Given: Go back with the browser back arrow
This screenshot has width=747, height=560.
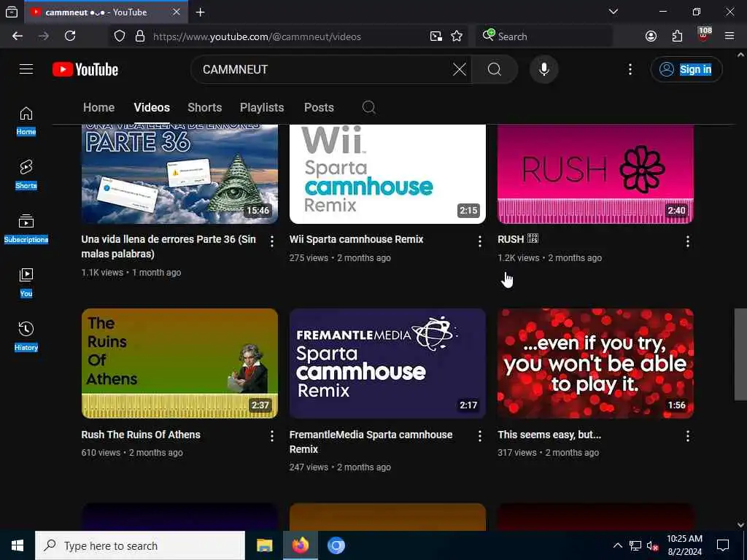Looking at the screenshot, I should [18, 36].
